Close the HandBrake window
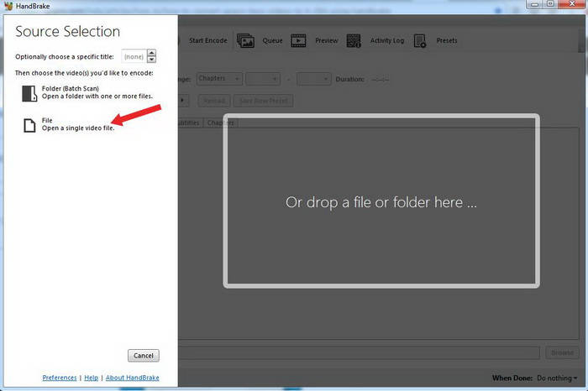This screenshot has width=588, height=391. pyautogui.click(x=572, y=4)
